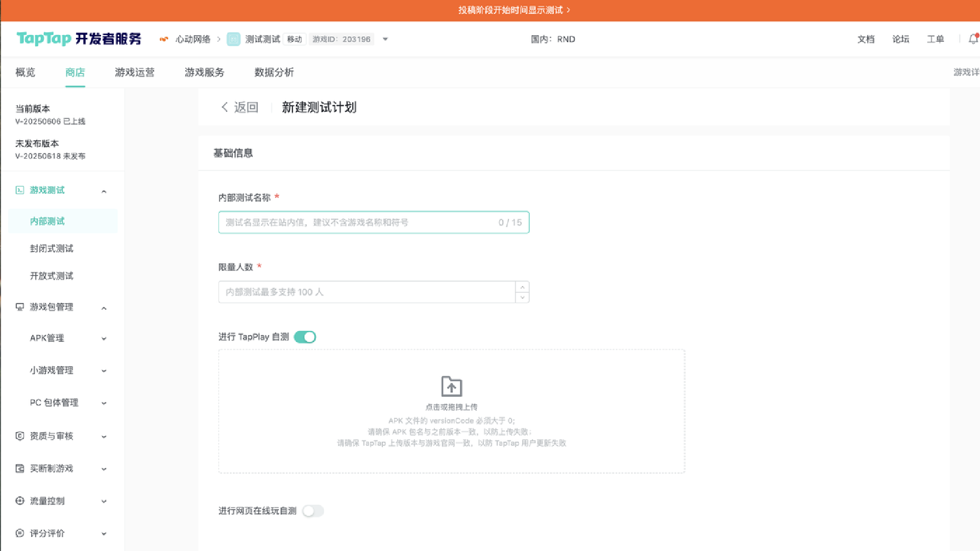This screenshot has width=980, height=551.
Task: Click the 评分评价 chat icon
Action: (x=20, y=533)
